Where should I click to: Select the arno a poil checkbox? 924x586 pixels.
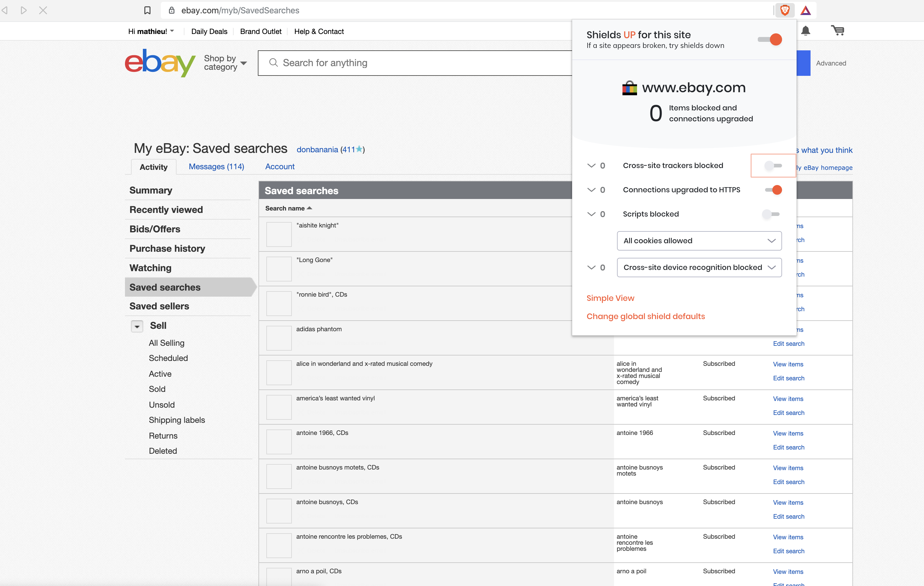point(279,577)
